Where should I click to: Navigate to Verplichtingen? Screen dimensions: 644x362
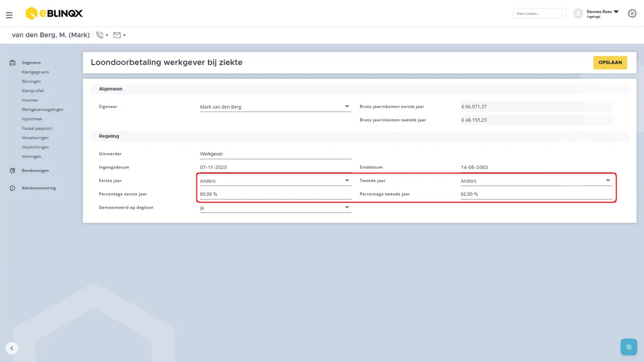click(x=35, y=147)
